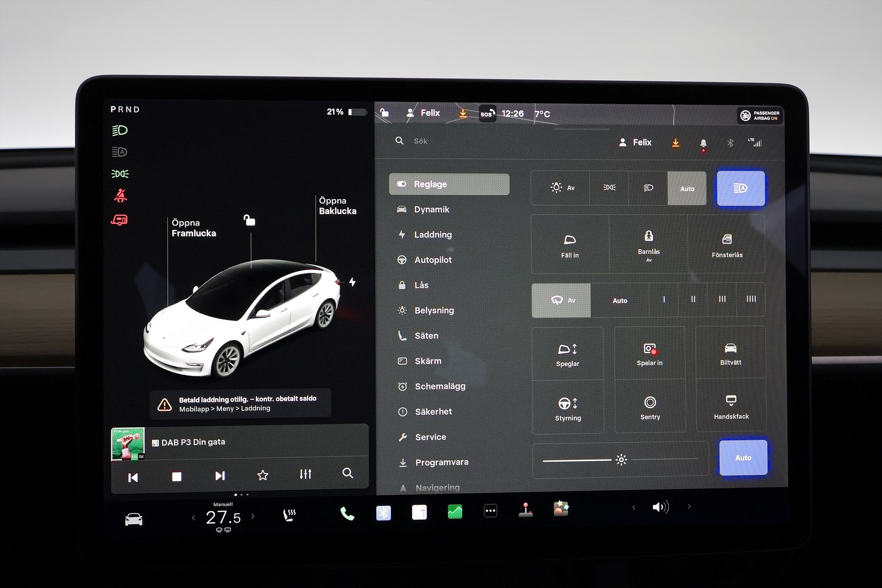Tap Öppna Baklucka to open trunk

pyautogui.click(x=337, y=206)
